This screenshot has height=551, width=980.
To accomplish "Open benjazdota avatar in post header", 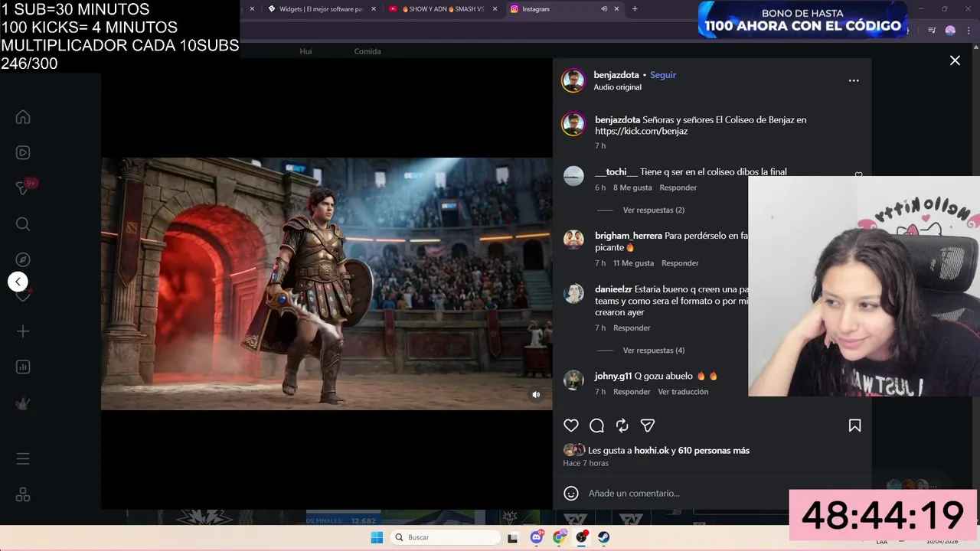I will (573, 80).
